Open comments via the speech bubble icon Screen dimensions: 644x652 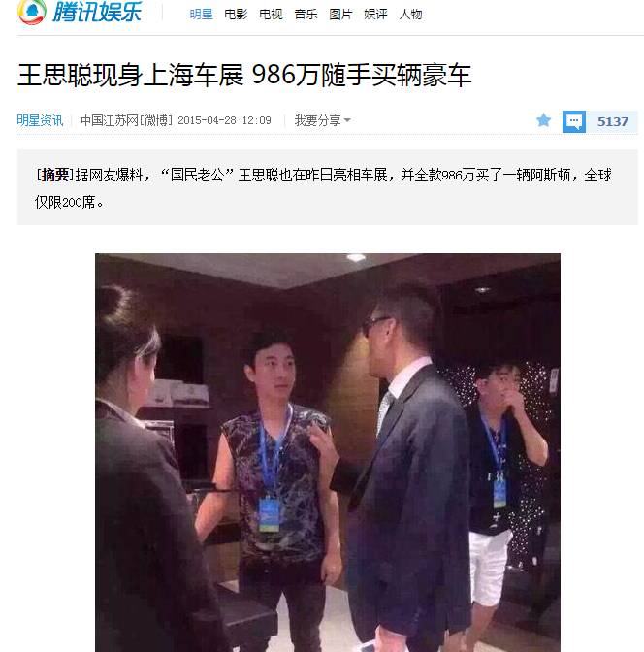574,121
